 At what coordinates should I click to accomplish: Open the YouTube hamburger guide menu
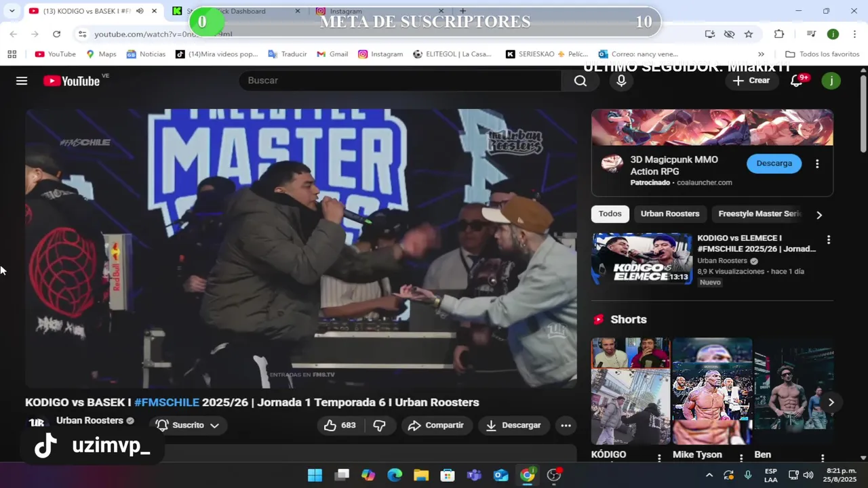[x=22, y=81]
